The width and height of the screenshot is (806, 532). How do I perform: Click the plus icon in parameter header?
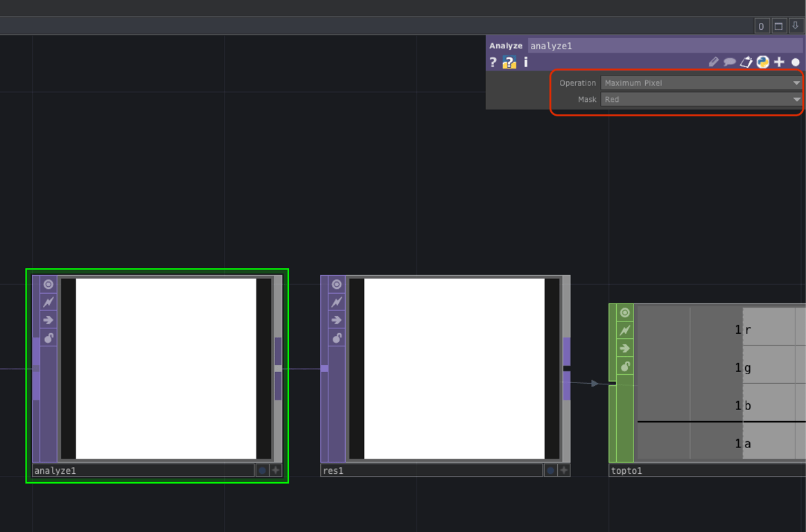tap(779, 62)
